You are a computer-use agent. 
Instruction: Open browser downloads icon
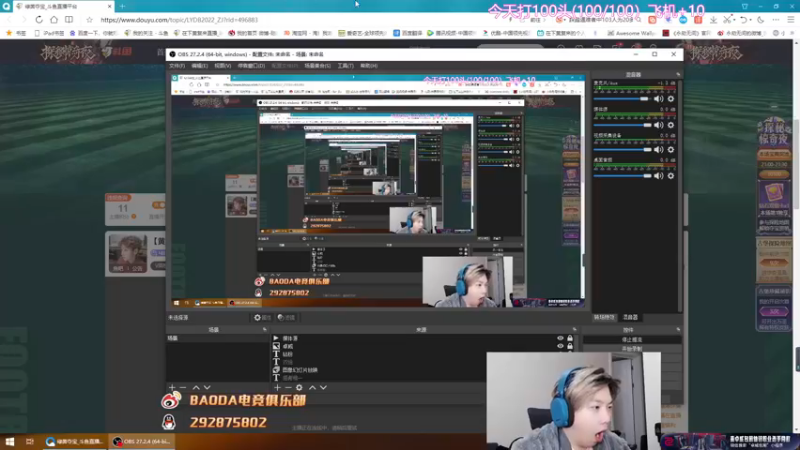point(713,20)
